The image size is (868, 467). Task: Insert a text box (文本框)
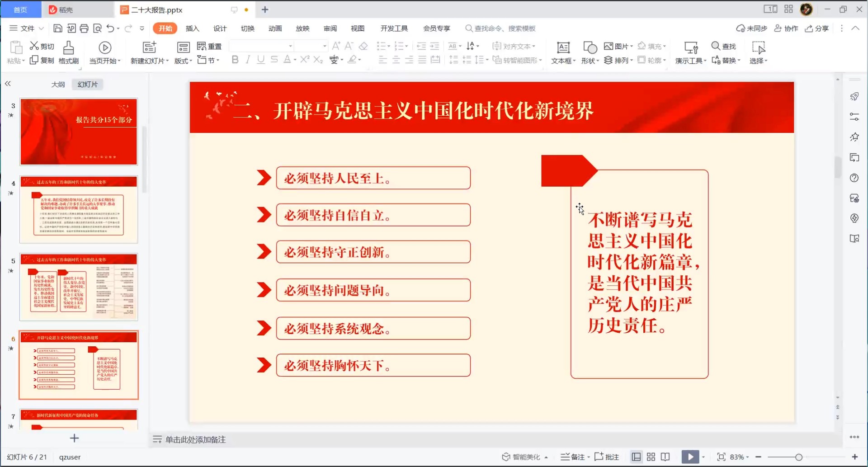pyautogui.click(x=563, y=52)
